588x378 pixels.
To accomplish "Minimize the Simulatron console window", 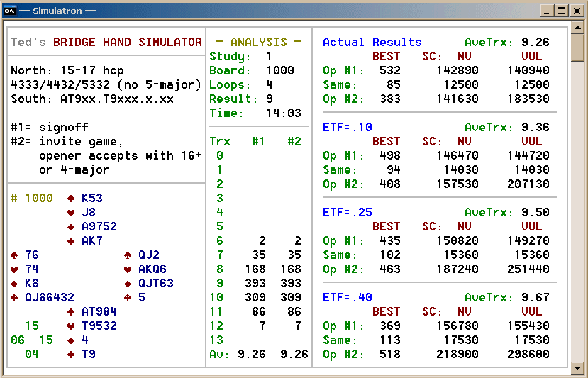I will [547, 11].
